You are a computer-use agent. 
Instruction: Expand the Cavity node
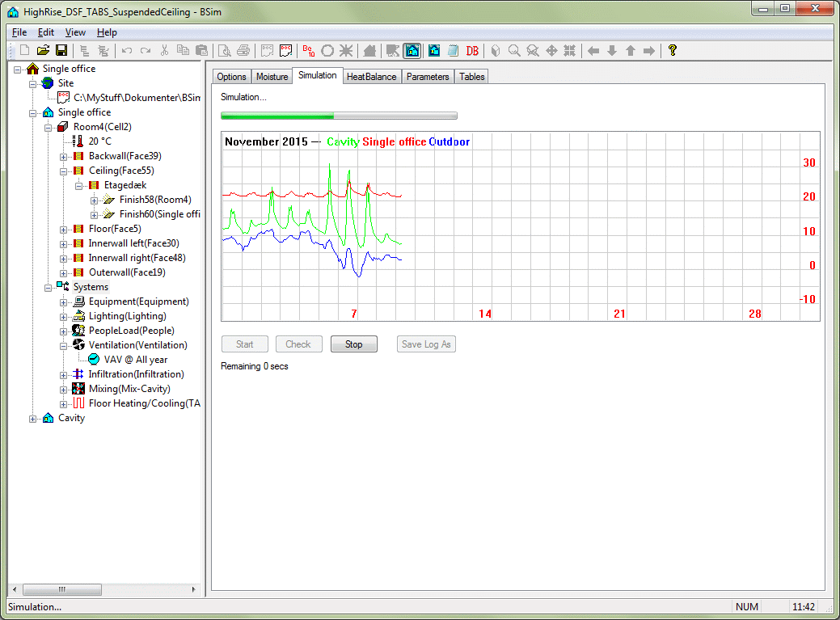(x=32, y=419)
